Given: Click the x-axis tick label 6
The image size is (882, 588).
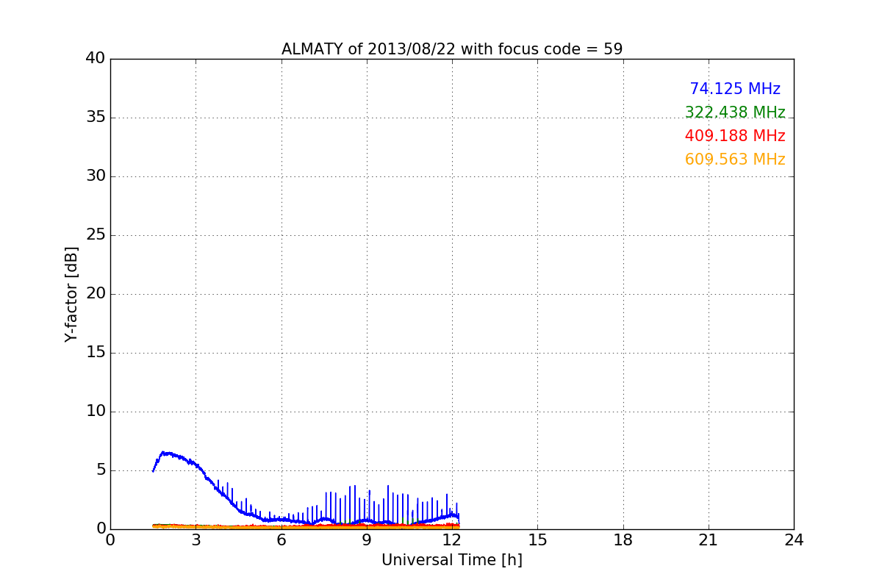Looking at the screenshot, I should point(282,540).
